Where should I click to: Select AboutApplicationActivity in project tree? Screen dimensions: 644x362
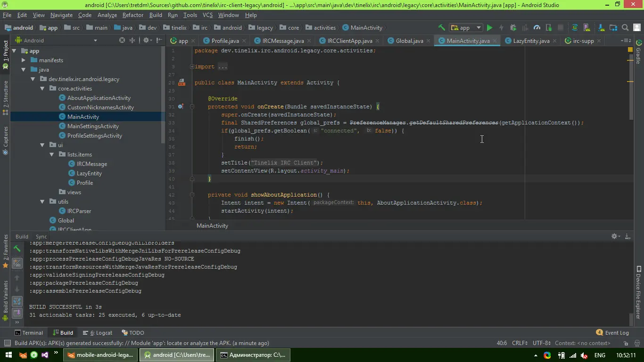tap(99, 98)
